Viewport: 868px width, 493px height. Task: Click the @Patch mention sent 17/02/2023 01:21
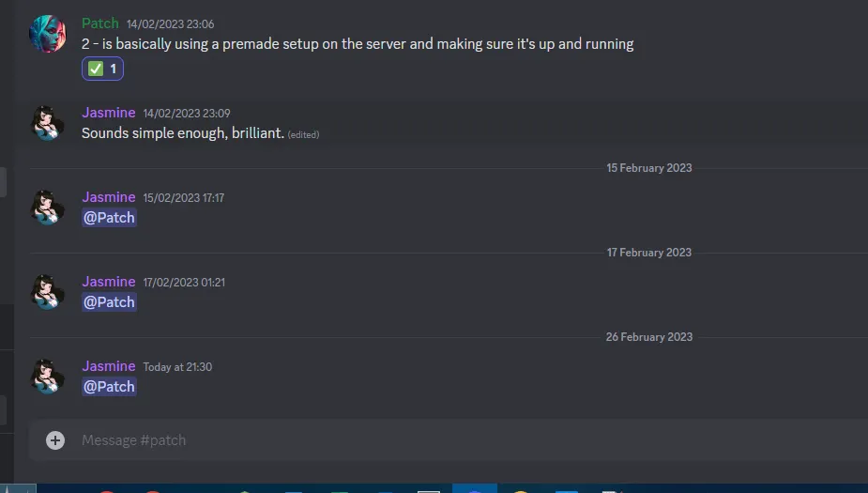coord(109,301)
